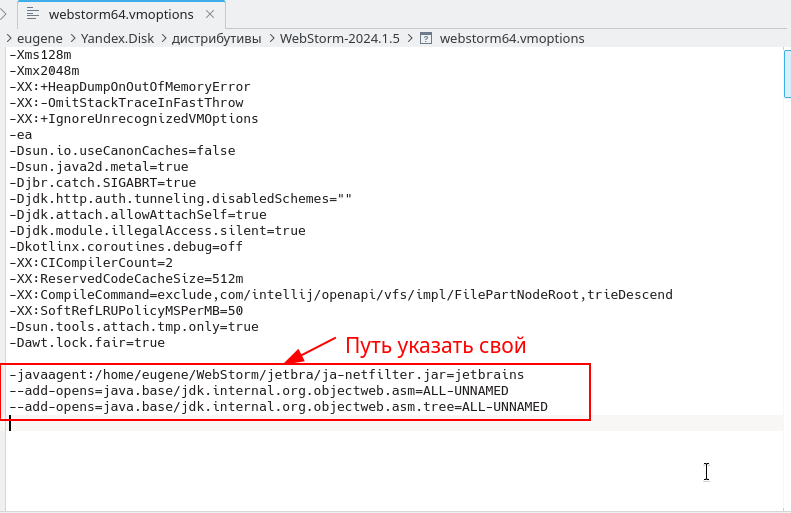Click the -XX:+HeapDumpOnOutOfMemoryError line
This screenshot has height=513, width=791.
coord(130,87)
